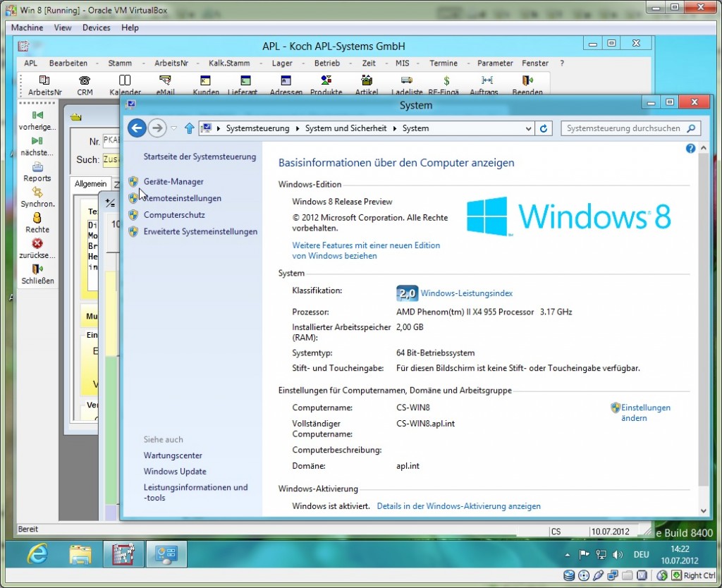The width and height of the screenshot is (722, 588).
Task: Launch Internet Explorer from taskbar
Action: 38,554
